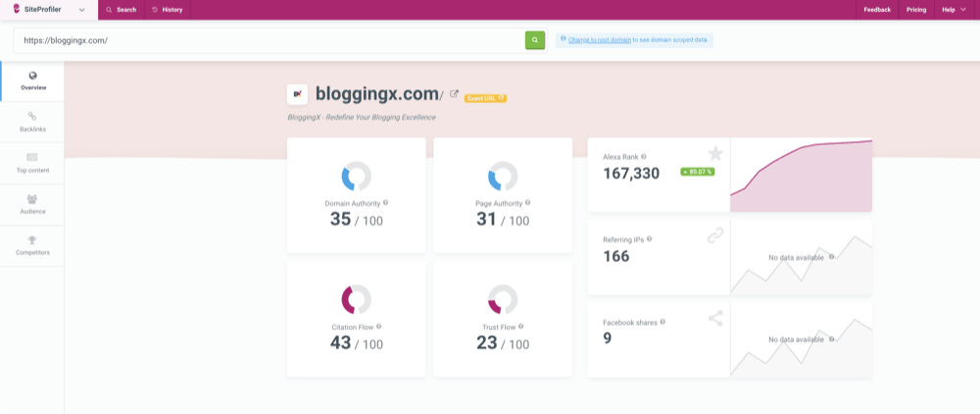
Task: Go to Audience in sidebar
Action: (32, 204)
